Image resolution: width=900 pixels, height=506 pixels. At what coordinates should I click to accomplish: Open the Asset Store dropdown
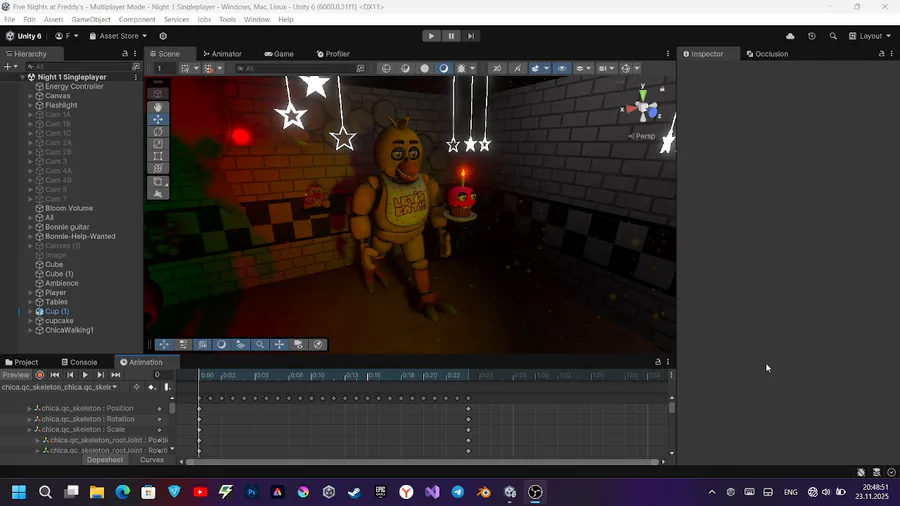[118, 36]
